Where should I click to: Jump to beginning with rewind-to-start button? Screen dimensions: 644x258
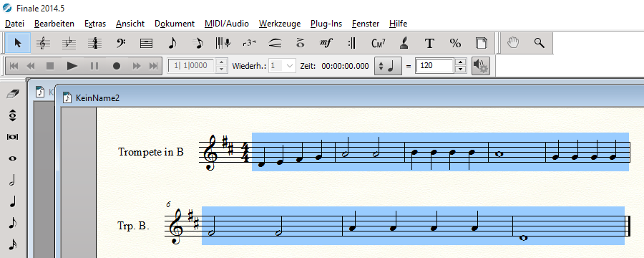click(x=14, y=66)
